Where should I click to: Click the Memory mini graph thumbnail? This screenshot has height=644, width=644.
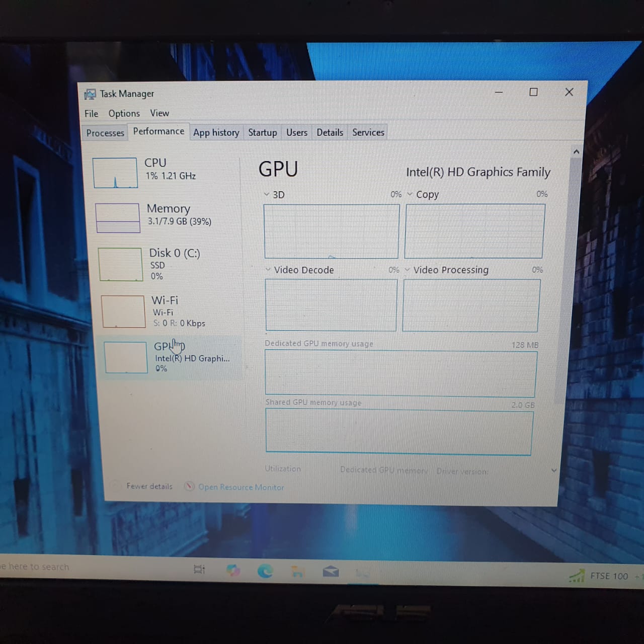[x=117, y=218]
